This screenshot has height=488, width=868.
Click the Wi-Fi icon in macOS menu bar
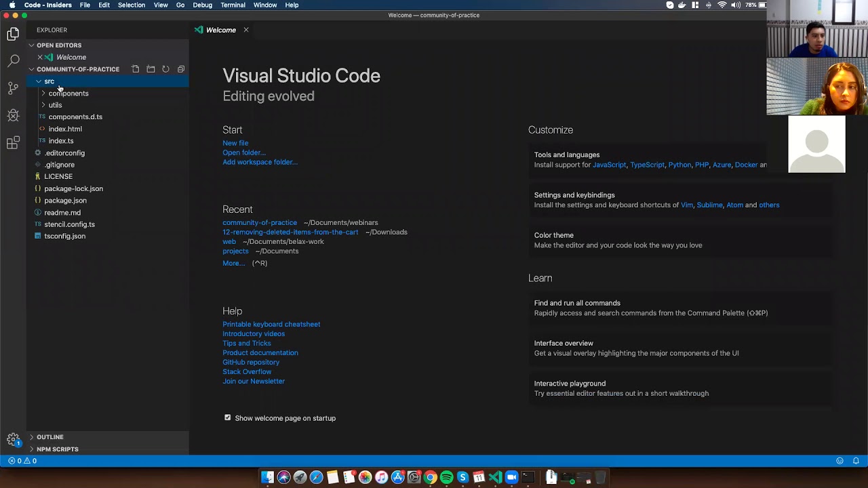722,5
